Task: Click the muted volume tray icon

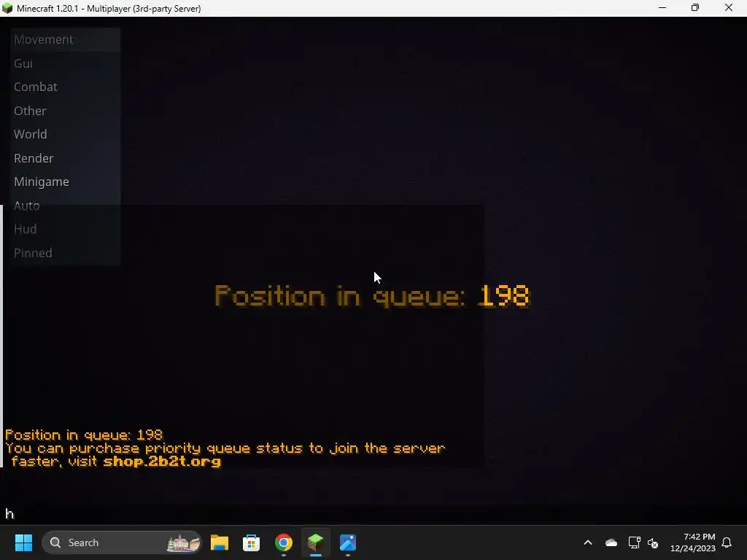Action: pos(653,542)
